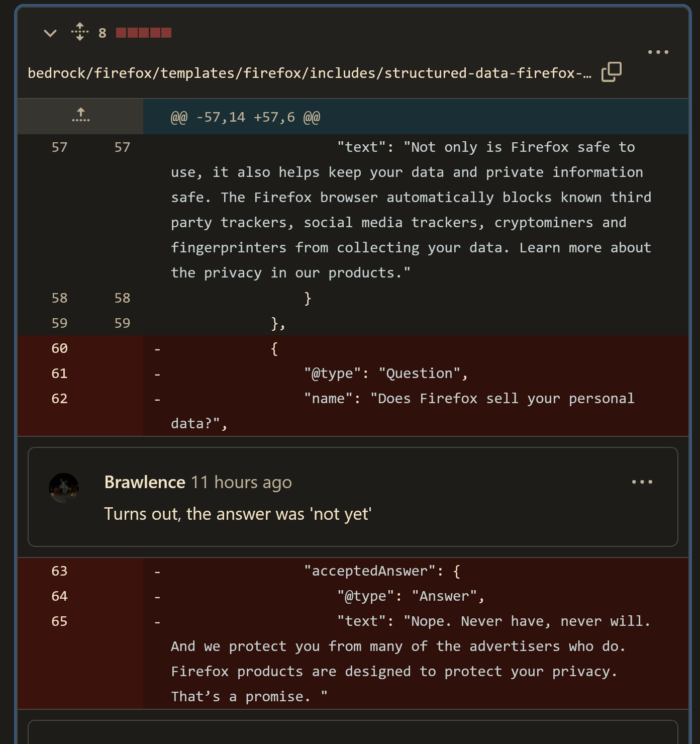
Task: Click the @@ -57,14 +57,6 @@ hunk header
Action: pos(245,117)
